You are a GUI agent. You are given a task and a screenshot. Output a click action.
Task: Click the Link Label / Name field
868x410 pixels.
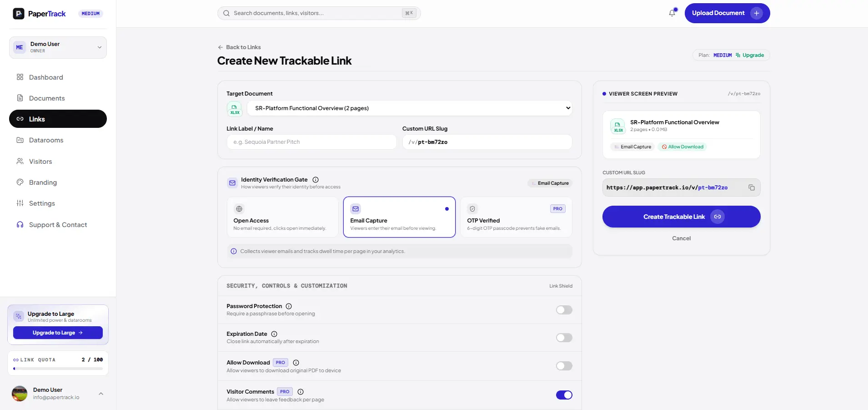[x=311, y=142]
